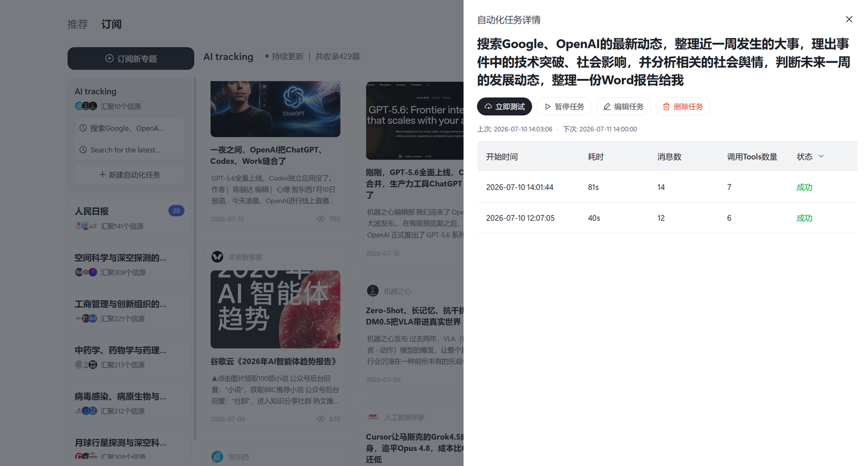Click 新建自动化任务 to add automation
The height and width of the screenshot is (466, 868).
click(130, 175)
